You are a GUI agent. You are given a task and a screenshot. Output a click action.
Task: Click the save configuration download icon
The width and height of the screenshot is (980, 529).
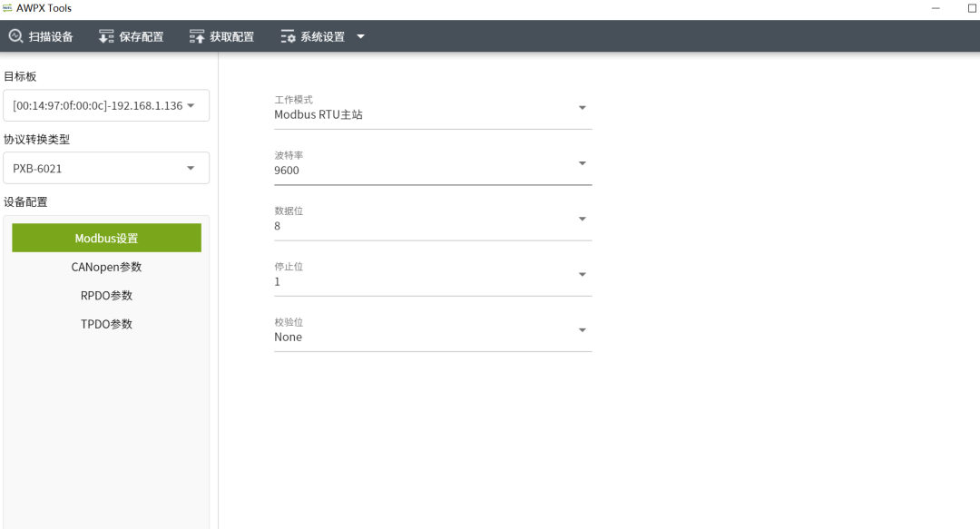105,36
